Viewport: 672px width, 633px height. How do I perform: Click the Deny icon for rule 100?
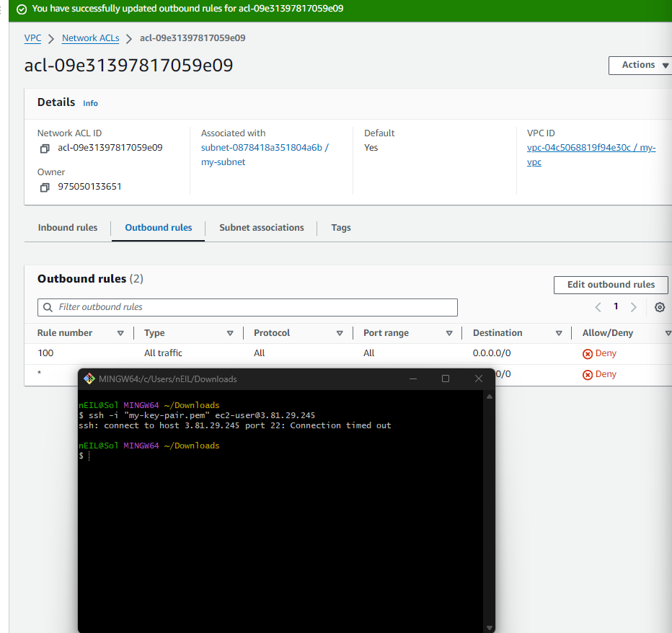coord(587,353)
